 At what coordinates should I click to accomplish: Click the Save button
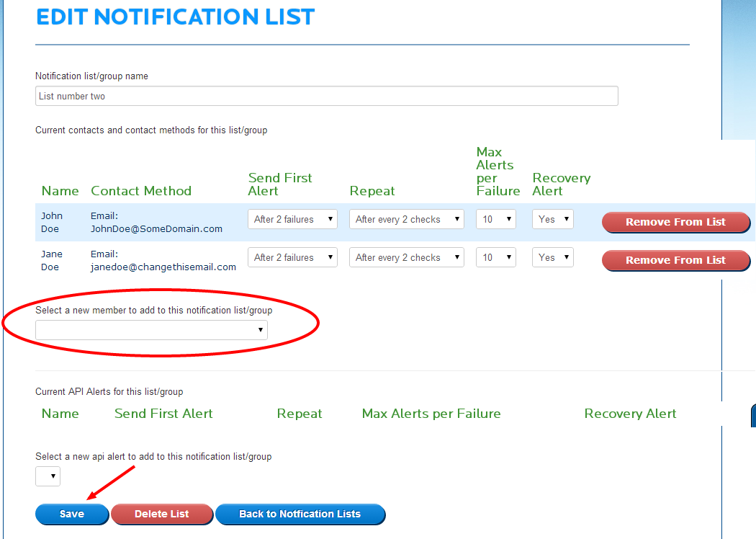(72, 514)
